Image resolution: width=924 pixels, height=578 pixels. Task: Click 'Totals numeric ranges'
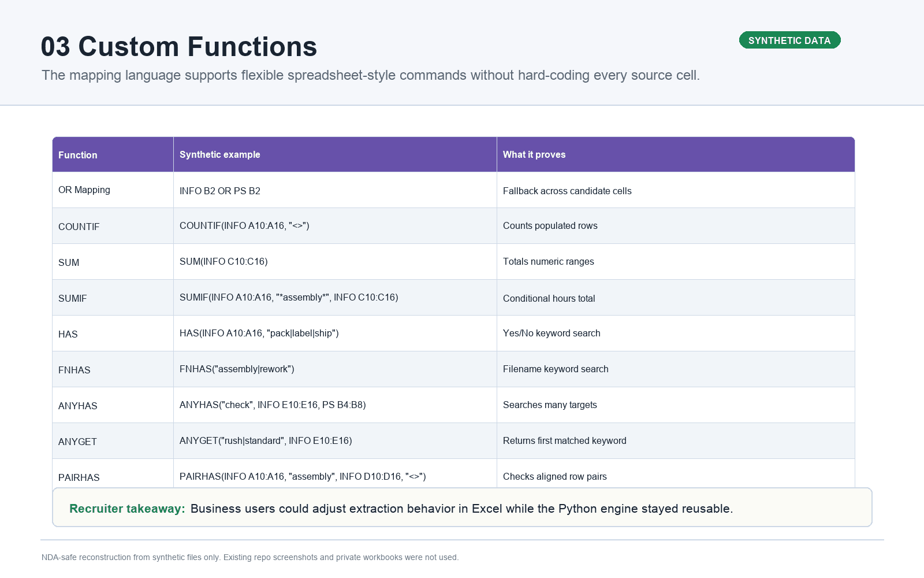pyautogui.click(x=549, y=261)
